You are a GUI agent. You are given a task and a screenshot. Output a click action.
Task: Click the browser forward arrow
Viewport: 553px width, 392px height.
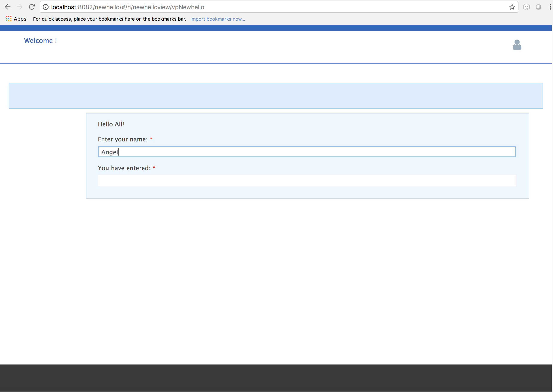(20, 7)
